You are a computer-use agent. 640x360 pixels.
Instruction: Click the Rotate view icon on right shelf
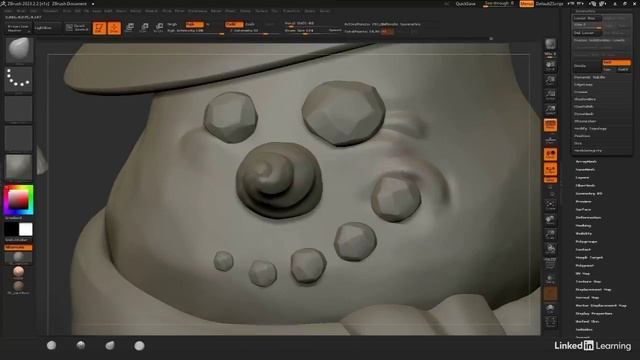pos(550,249)
